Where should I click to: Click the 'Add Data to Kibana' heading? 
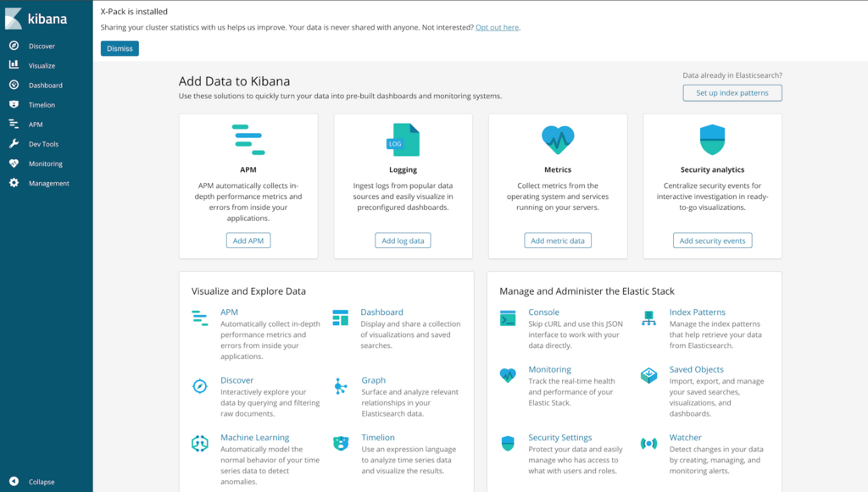click(x=234, y=81)
